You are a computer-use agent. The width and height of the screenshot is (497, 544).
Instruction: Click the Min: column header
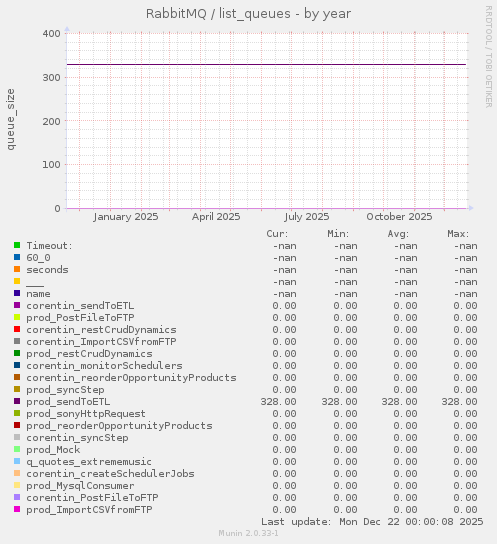click(x=338, y=234)
